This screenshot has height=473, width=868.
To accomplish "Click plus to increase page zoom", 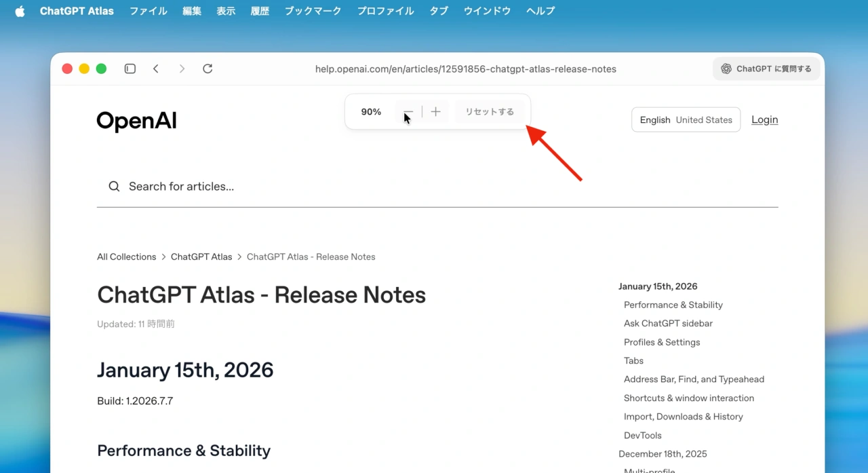I will [x=435, y=111].
